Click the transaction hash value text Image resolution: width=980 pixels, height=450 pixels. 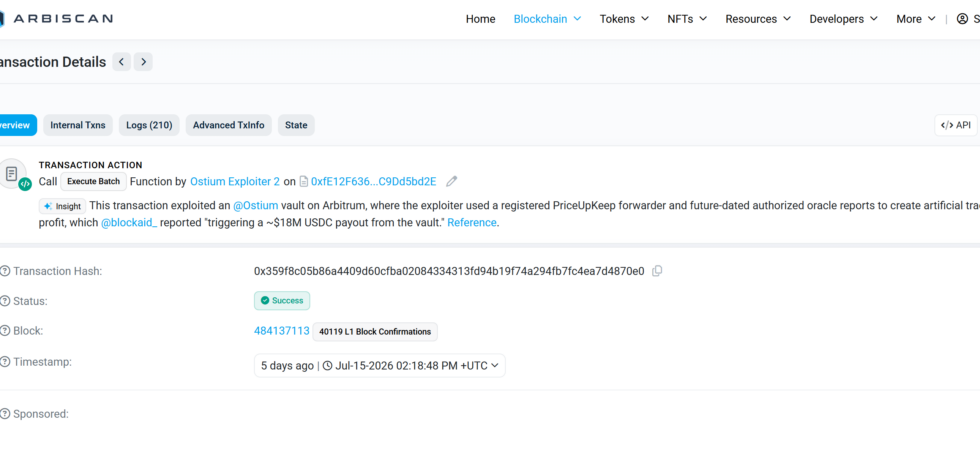(x=449, y=271)
